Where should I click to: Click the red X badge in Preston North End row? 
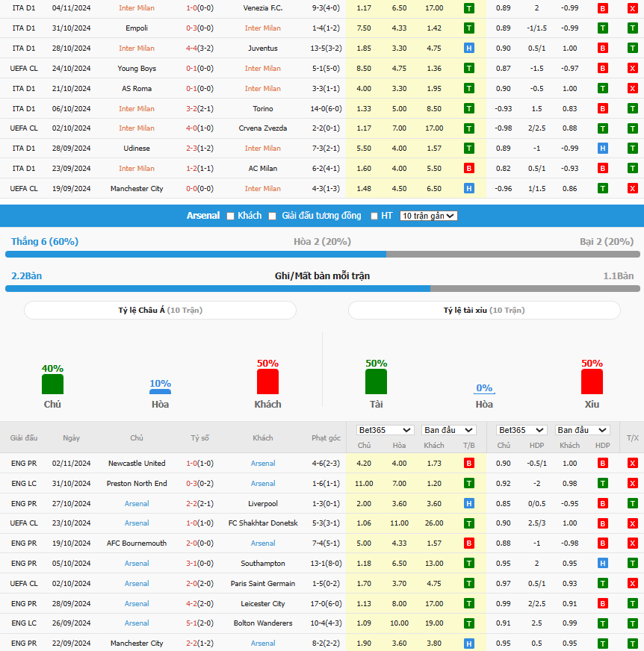point(632,483)
